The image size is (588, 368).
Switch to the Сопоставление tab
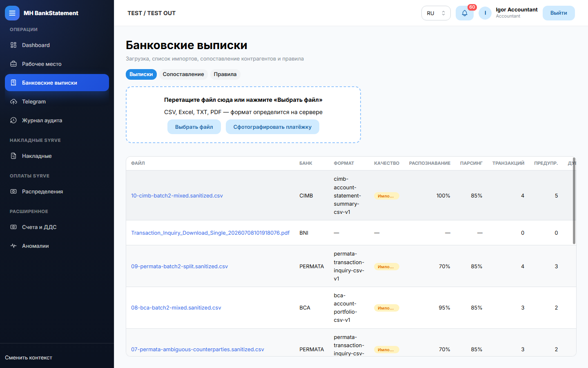point(183,74)
